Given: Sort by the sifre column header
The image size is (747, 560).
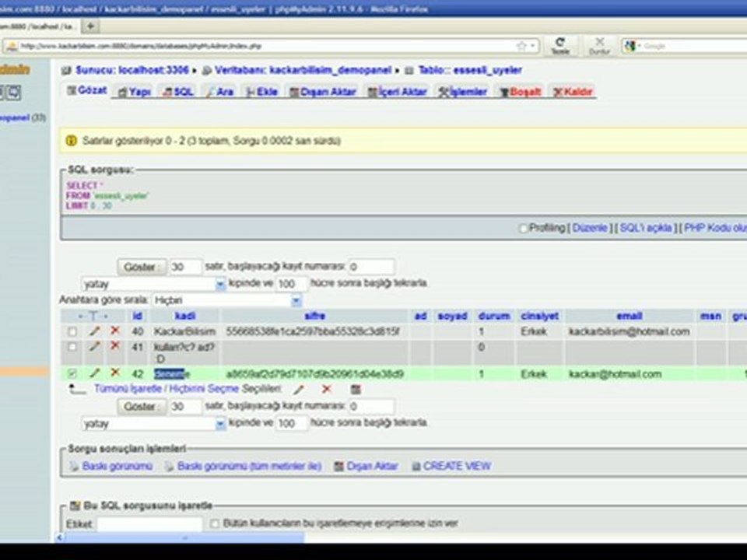Looking at the screenshot, I should [x=315, y=317].
